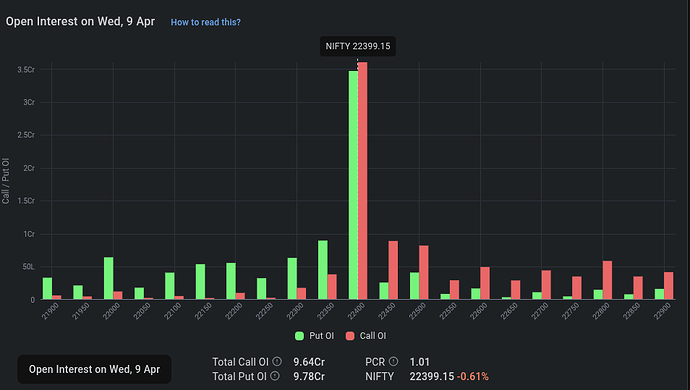This screenshot has height=390, width=690.
Task: Click the green Put OI bar at 22300
Action: 292,279
